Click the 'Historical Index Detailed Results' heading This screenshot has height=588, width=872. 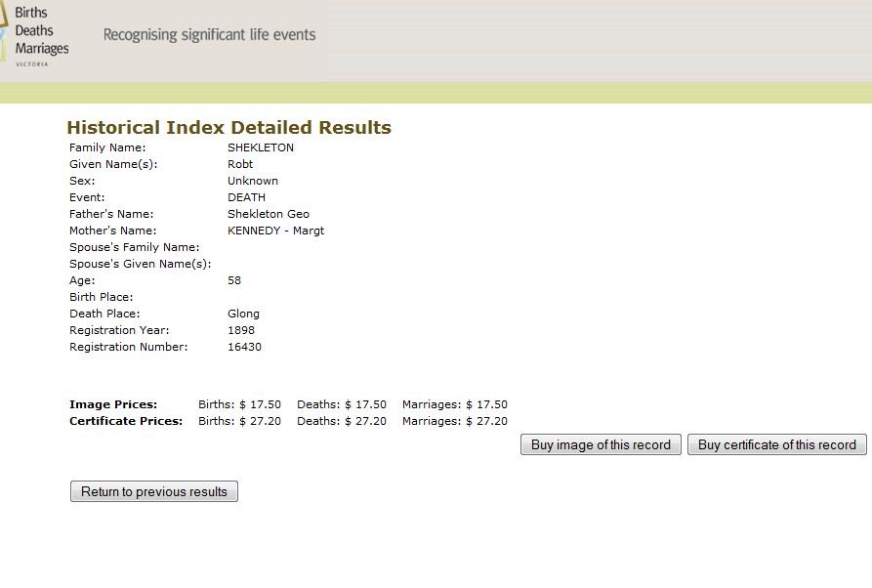[x=228, y=128]
